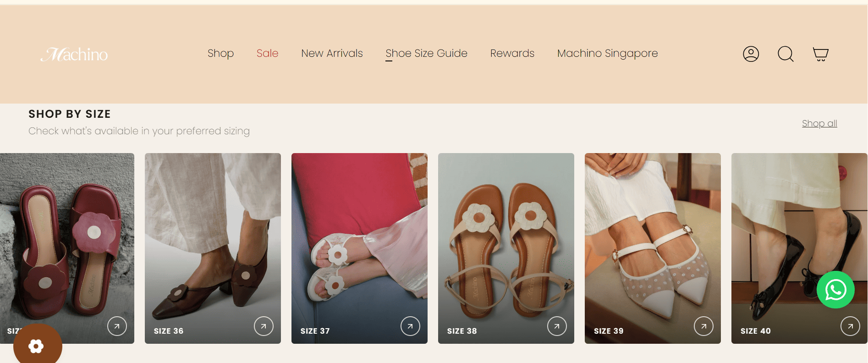Viewport: 868px width, 363px height.
Task: Click arrow icon on Size 36 card
Action: [x=264, y=326]
